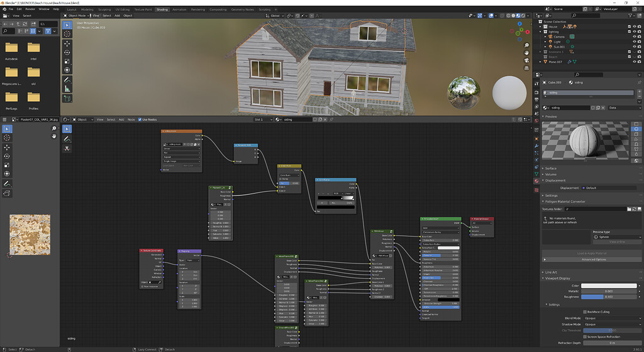This screenshot has width=644, height=352.
Task: Open the Render menu
Action: 30,9
